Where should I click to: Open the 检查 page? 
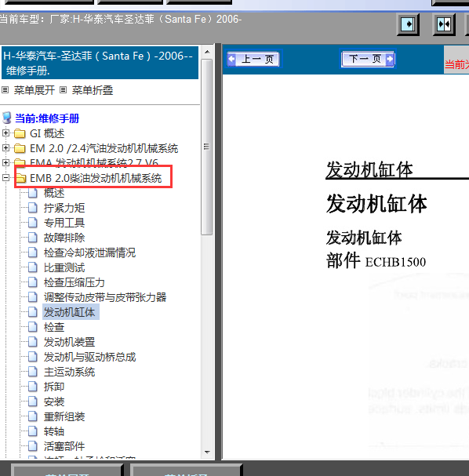(54, 327)
